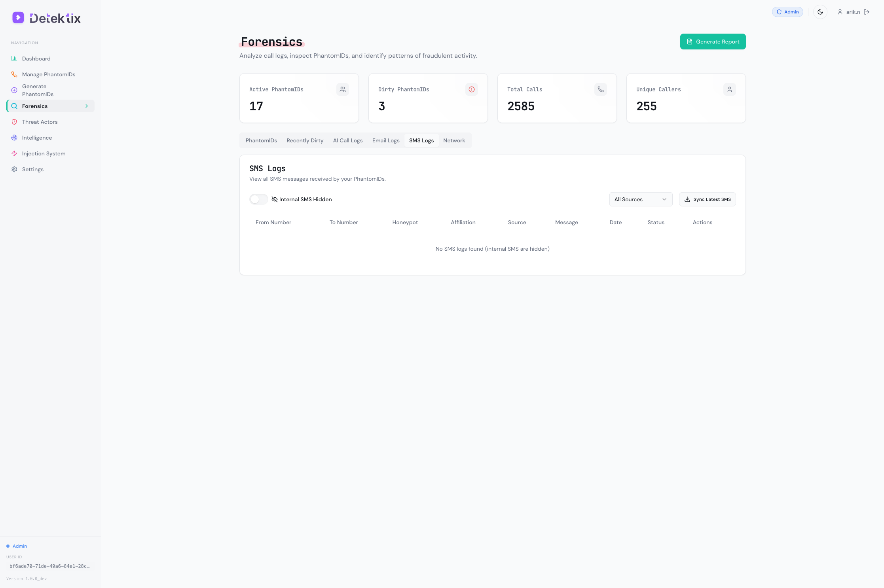Click the Detektix logo icon

click(x=18, y=17)
